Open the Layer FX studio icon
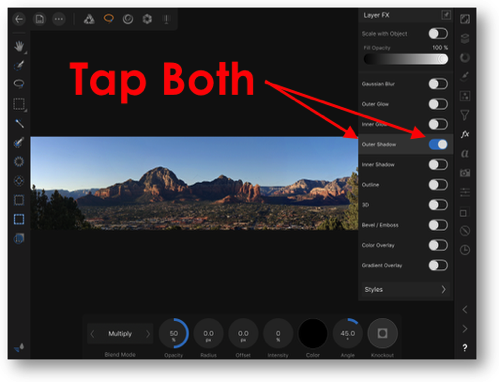The height and width of the screenshot is (382, 499). (465, 134)
